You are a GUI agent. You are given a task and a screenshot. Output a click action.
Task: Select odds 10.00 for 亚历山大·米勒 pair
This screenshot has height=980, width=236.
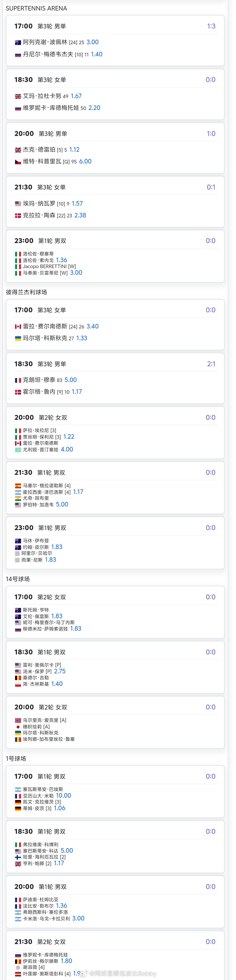(63, 796)
